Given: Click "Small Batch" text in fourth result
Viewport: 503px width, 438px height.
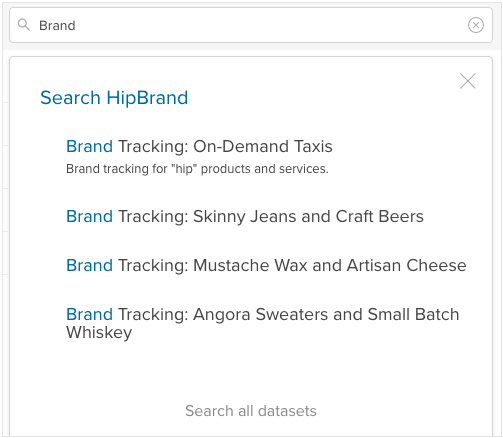Looking at the screenshot, I should click(413, 314).
